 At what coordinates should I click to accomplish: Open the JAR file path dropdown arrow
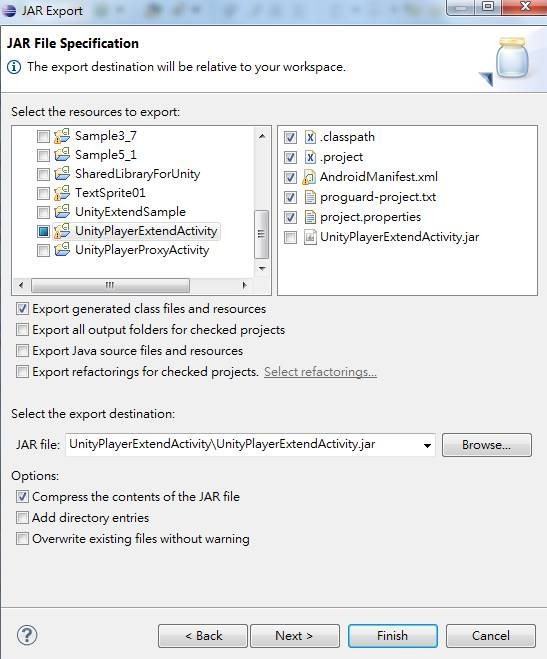tap(427, 445)
